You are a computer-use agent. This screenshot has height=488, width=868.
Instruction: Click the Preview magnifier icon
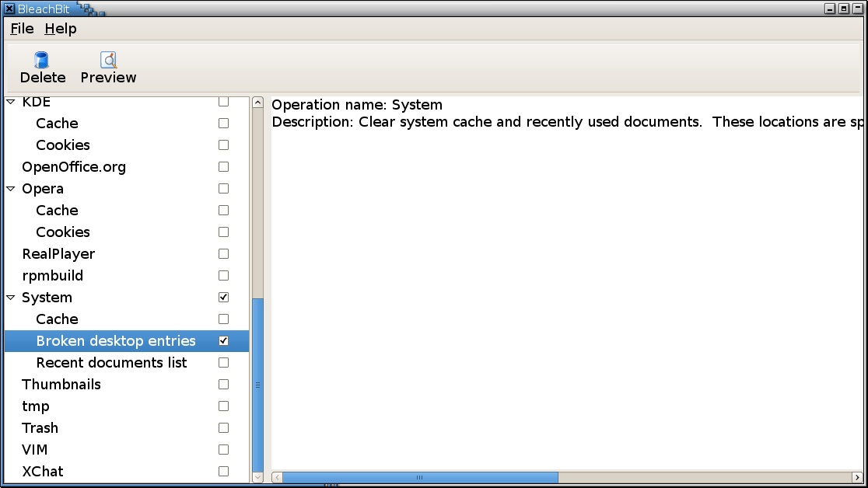108,60
